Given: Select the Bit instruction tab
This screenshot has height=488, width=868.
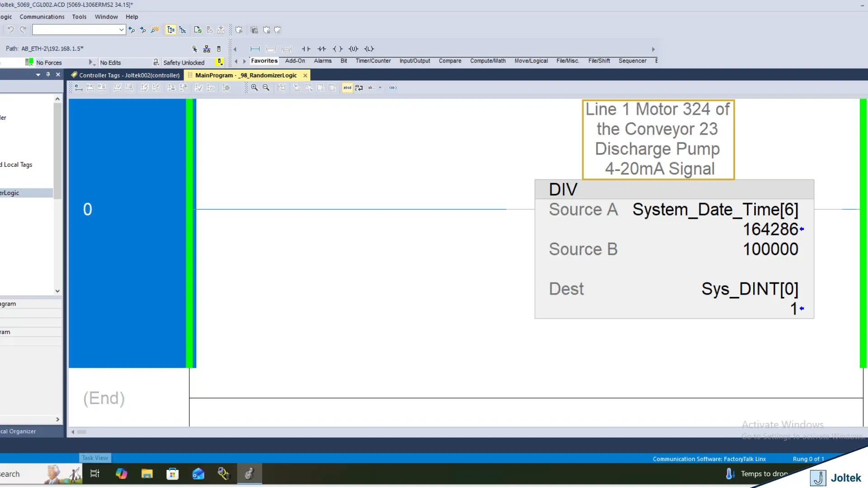Looking at the screenshot, I should pyautogui.click(x=344, y=61).
